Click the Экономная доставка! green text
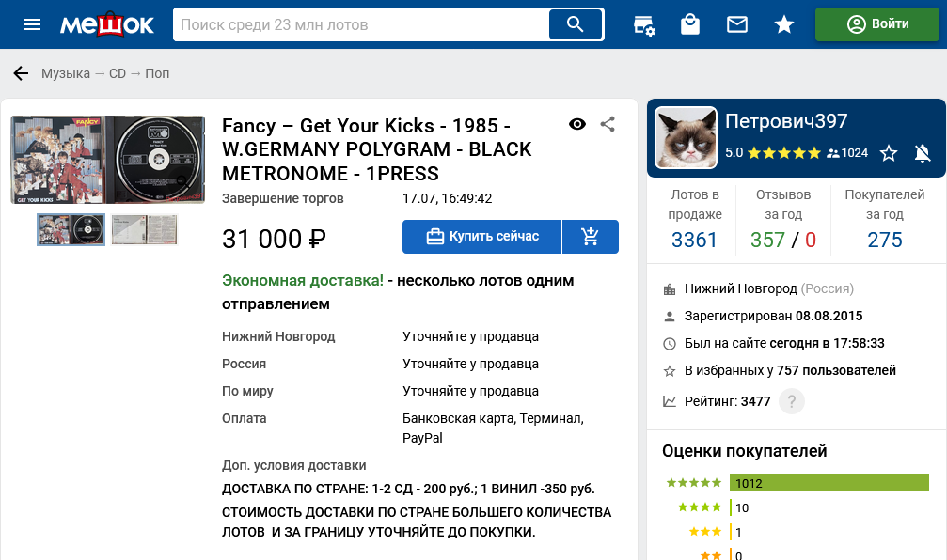Screen dimensions: 947x560 pos(303,281)
